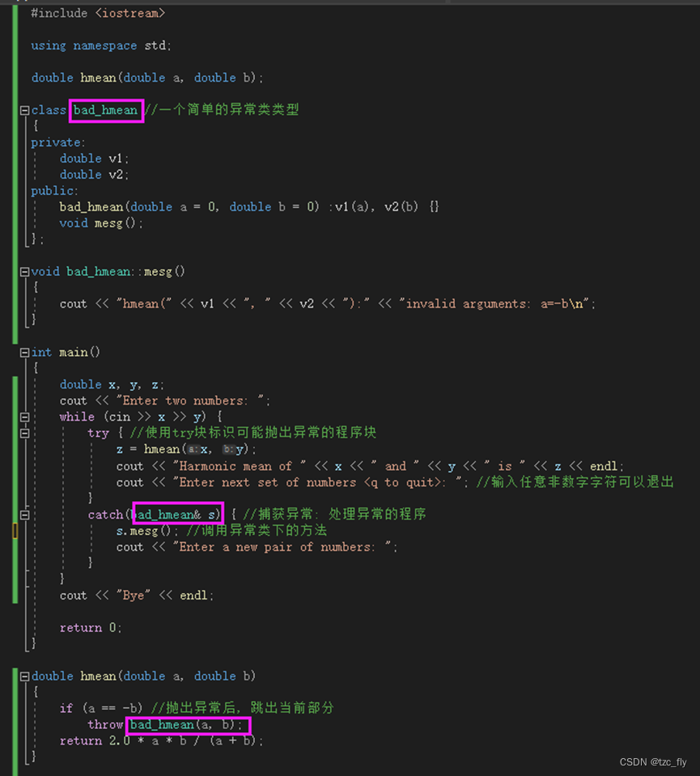Screen dimensions: 700x776
Task: Click the class name 'bad_hmean' after class keyword
Action: tap(105, 110)
